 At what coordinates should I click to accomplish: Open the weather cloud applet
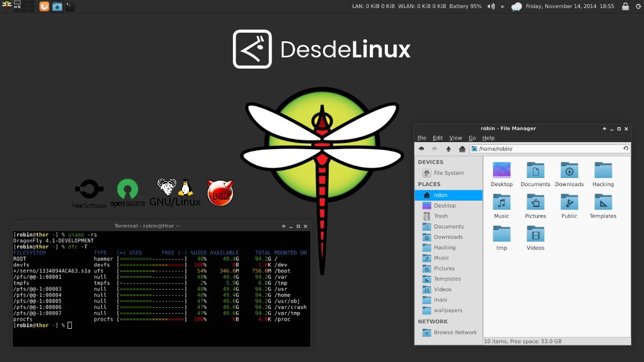(x=516, y=6)
